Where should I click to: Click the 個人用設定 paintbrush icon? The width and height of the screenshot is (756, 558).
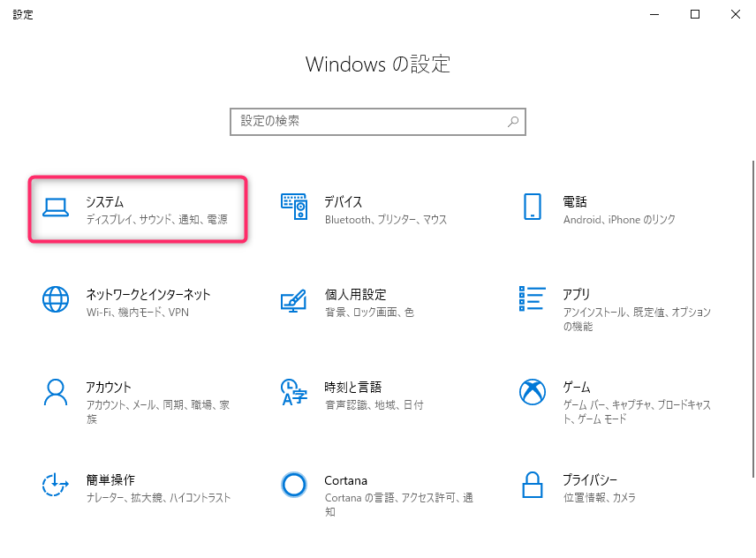coord(294,300)
